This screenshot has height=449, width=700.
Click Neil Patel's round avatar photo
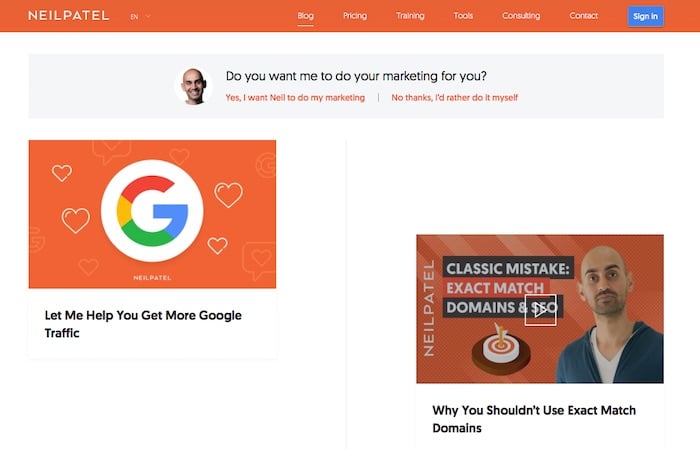point(194,86)
